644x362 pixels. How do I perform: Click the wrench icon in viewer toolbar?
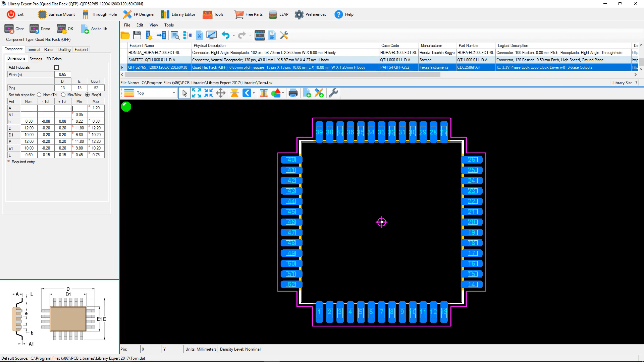pos(333,93)
